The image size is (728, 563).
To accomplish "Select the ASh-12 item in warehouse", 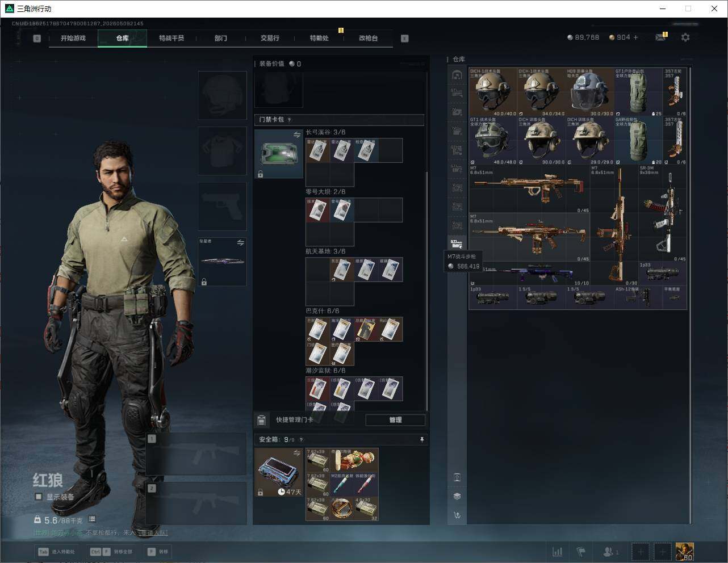I will pos(638,297).
